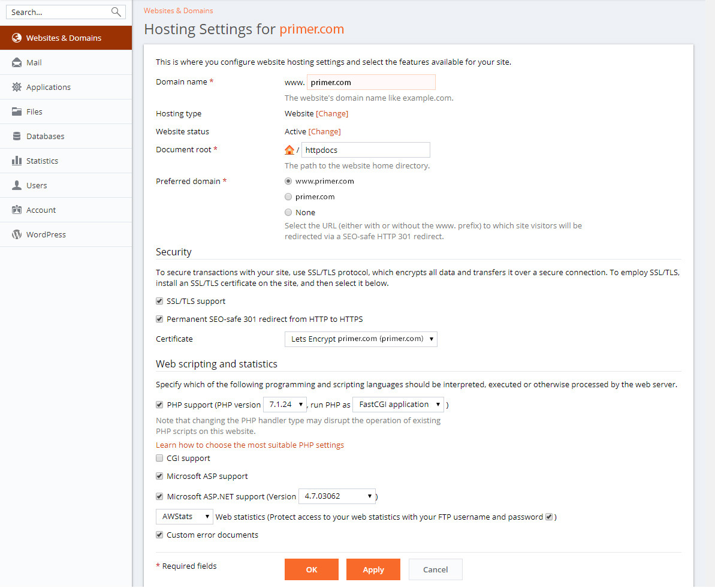This screenshot has width=715, height=588.
Task: Go to Applications section label
Action: pyautogui.click(x=49, y=87)
